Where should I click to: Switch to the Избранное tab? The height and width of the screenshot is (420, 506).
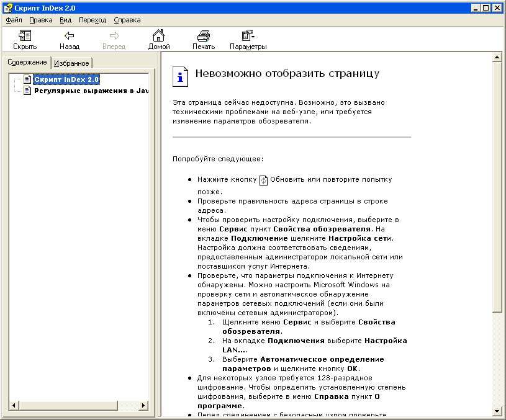[x=71, y=63]
